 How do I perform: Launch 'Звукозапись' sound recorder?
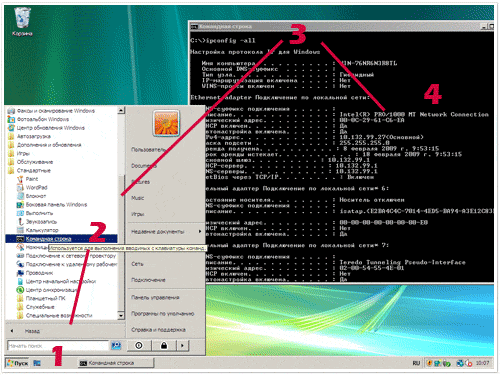[37, 222]
